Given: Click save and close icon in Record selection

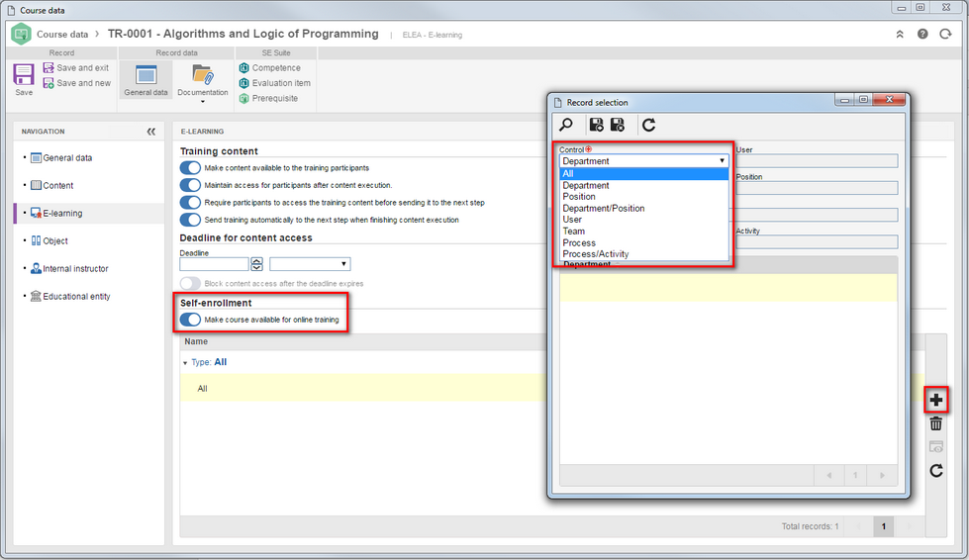Looking at the screenshot, I should (x=618, y=125).
